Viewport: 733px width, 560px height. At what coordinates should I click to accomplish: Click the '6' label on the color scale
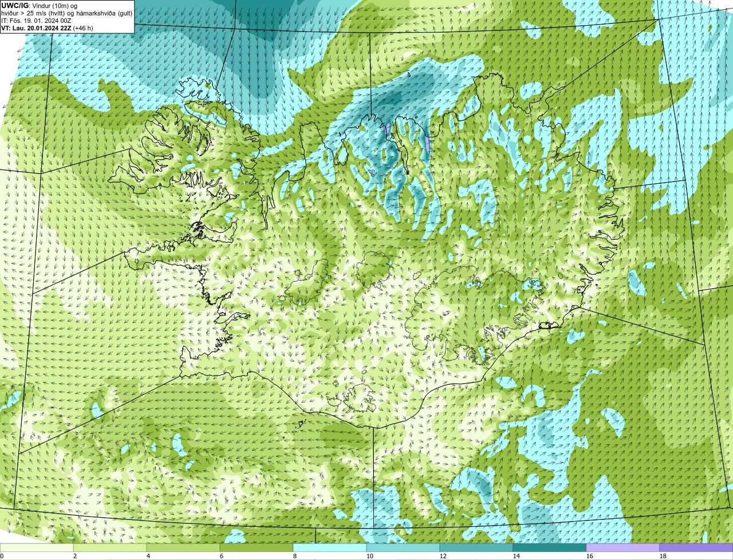point(222,556)
